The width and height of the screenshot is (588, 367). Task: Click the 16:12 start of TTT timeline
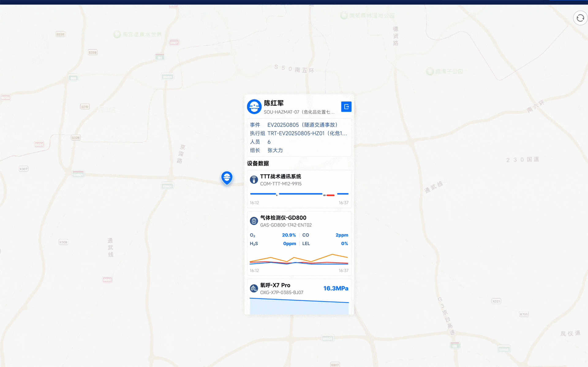click(254, 203)
